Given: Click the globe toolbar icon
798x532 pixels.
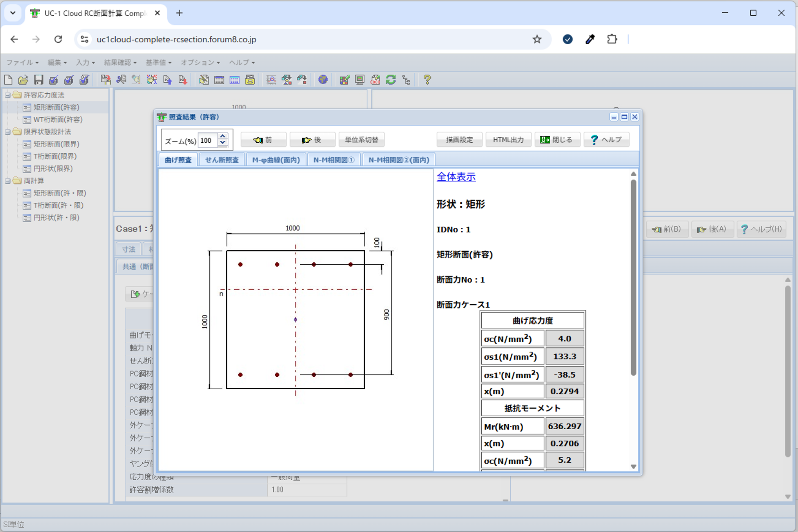Looking at the screenshot, I should 323,80.
